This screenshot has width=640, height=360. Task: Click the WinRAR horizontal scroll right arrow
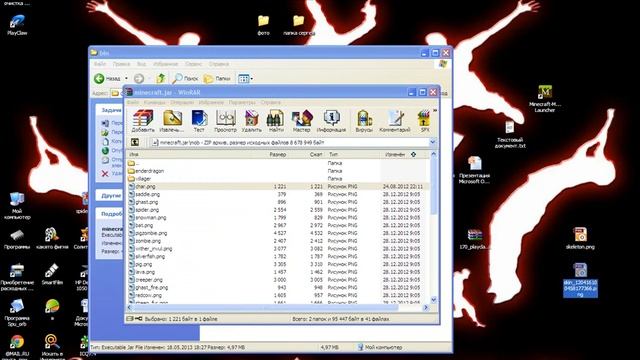tap(426, 307)
